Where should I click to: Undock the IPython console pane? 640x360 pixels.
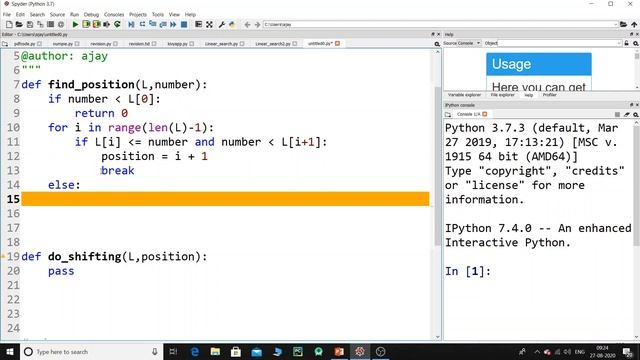coord(631,105)
